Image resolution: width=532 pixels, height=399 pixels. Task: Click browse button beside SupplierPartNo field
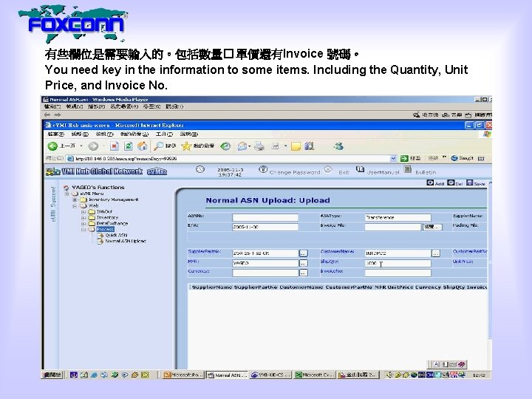[x=304, y=253]
